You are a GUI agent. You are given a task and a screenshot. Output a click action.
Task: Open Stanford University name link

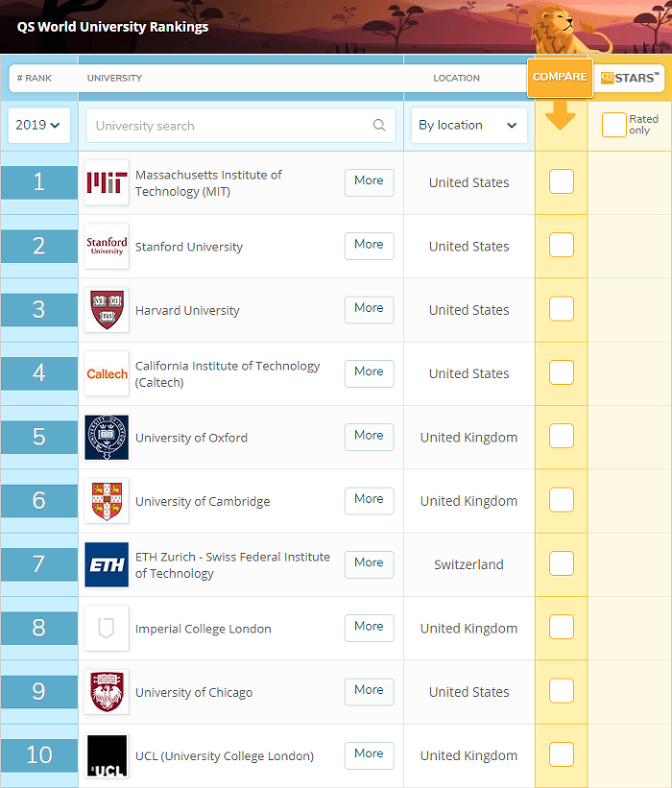coord(189,247)
